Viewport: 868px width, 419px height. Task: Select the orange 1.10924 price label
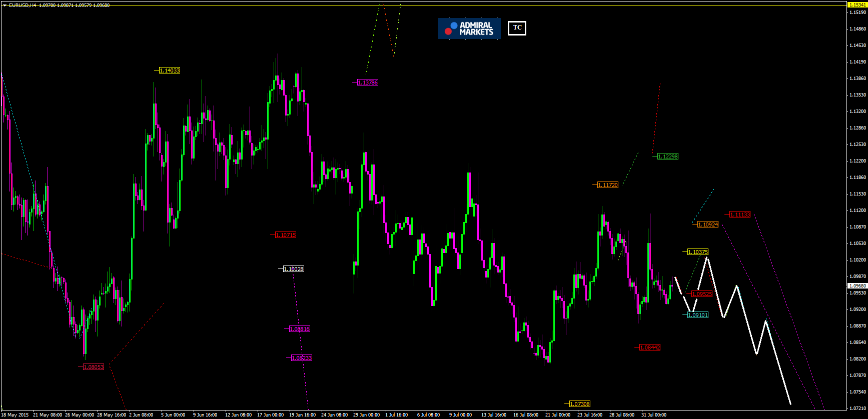708,224
